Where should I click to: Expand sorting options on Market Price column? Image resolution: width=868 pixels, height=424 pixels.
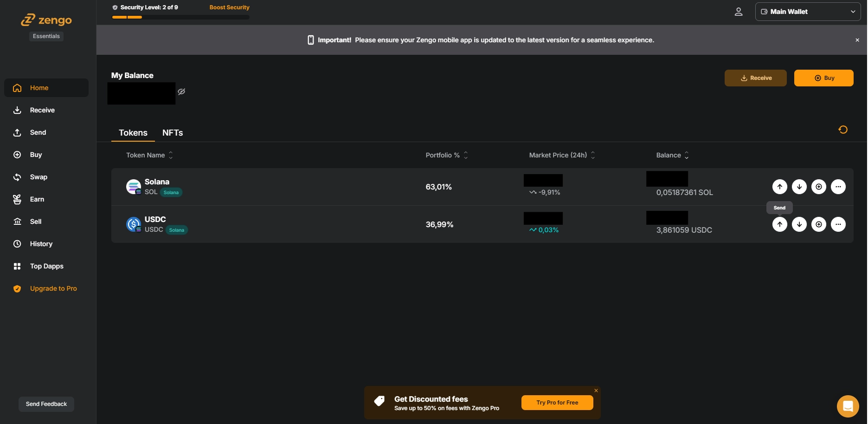(592, 155)
